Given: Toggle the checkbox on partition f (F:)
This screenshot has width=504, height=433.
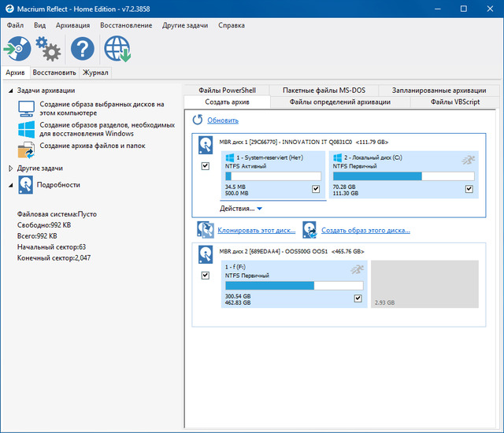Looking at the screenshot, I should pos(358,298).
